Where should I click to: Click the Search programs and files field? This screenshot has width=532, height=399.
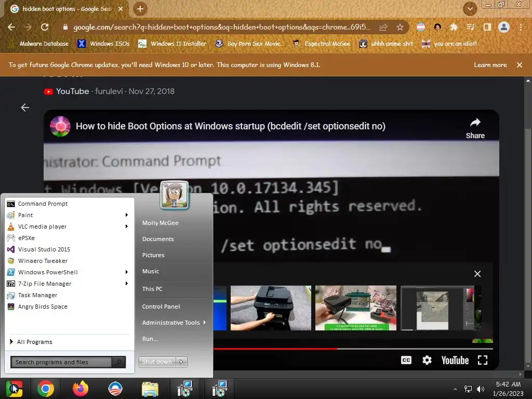(x=61, y=362)
